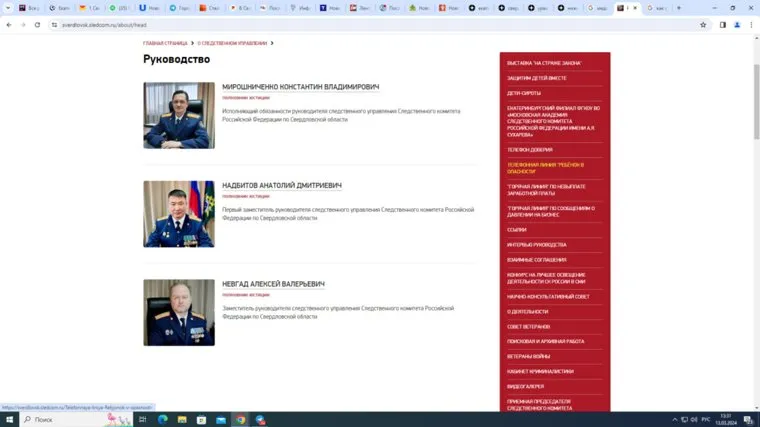Click the Windows Start button
Screen dimensions: 760x427
(x=9, y=419)
